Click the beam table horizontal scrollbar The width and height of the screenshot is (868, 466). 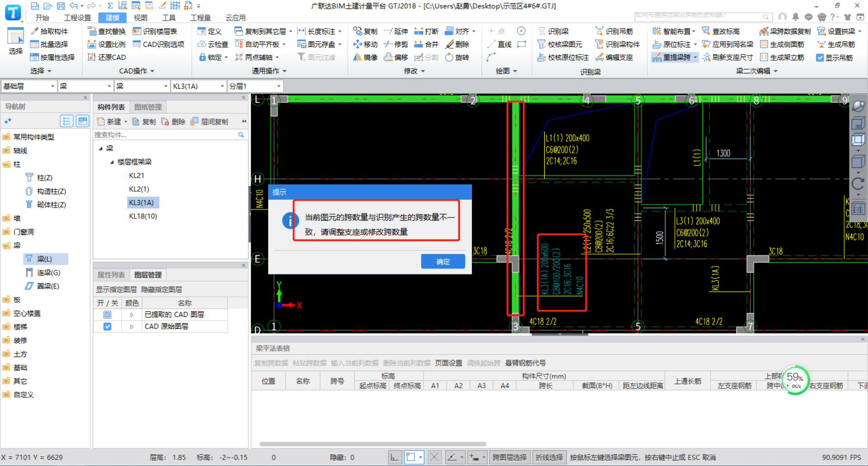373,444
